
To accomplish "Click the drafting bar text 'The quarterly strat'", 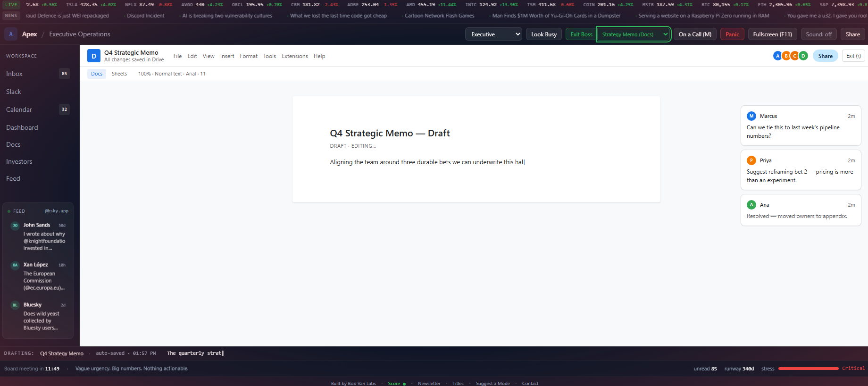I will 195,353.
